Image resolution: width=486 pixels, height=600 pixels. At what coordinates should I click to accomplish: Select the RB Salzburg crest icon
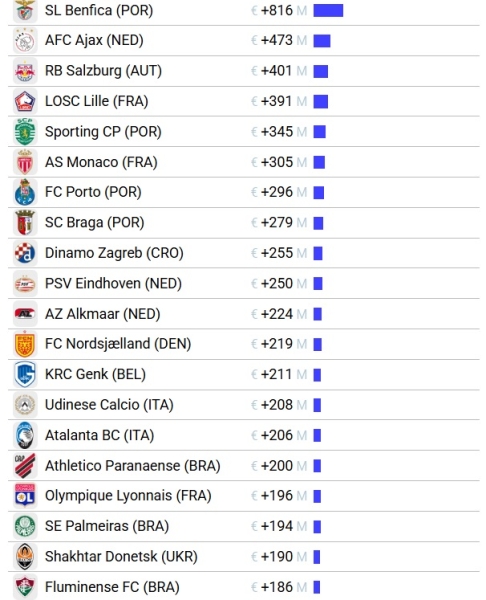coord(25,71)
